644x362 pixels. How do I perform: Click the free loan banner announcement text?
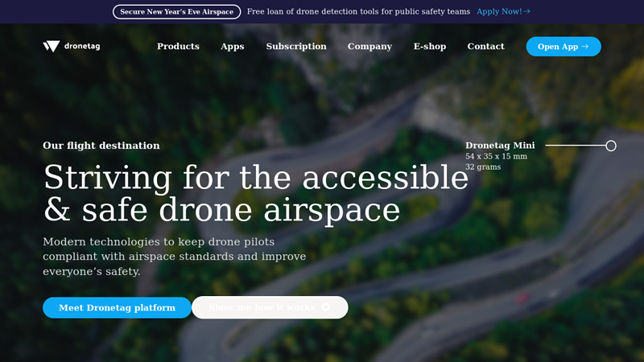pyautogui.click(x=358, y=12)
